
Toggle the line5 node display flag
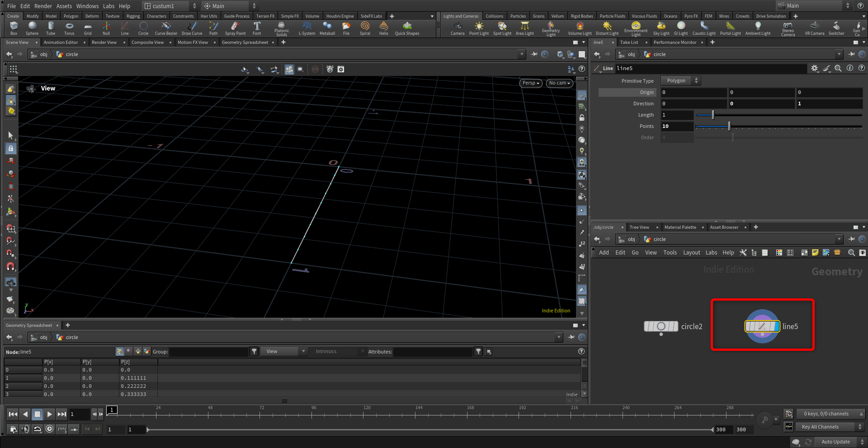tap(777, 326)
